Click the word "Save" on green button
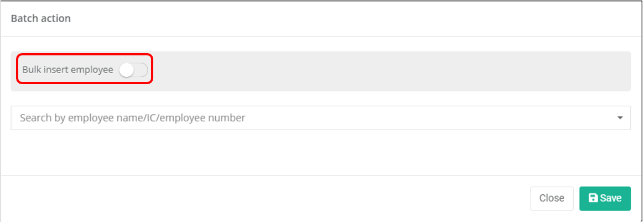This screenshot has width=644, height=222. pos(611,198)
